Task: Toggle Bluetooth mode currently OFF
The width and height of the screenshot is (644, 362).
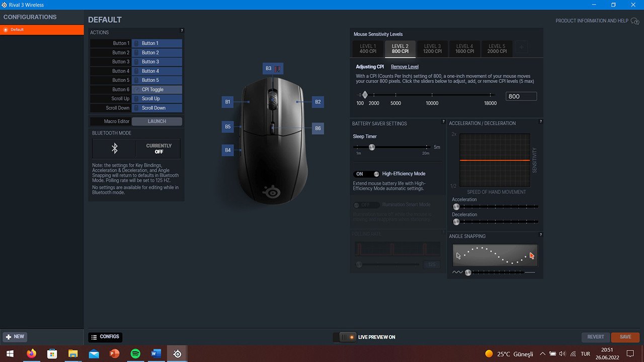Action: [x=158, y=148]
